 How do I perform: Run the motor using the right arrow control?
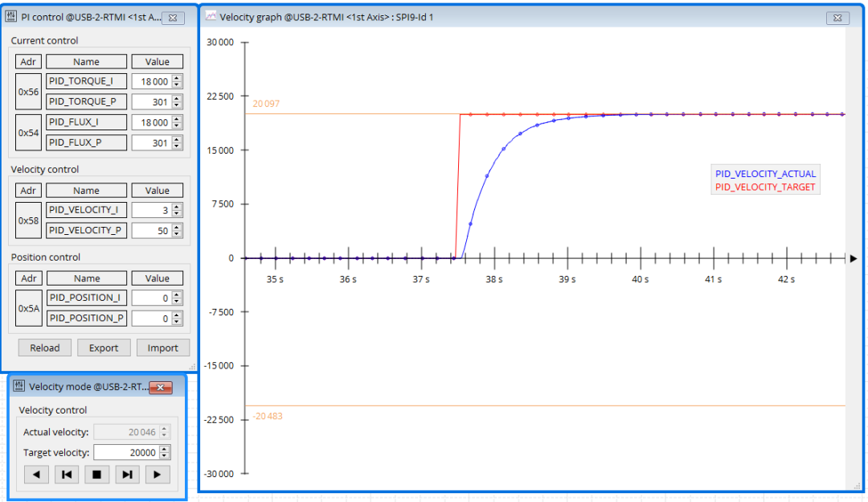tap(158, 474)
